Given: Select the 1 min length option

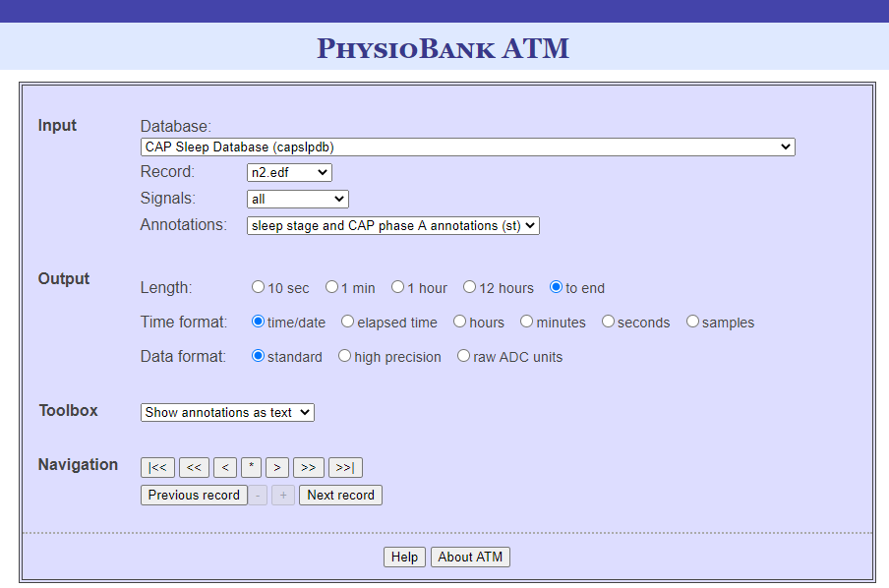Looking at the screenshot, I should tap(331, 287).
